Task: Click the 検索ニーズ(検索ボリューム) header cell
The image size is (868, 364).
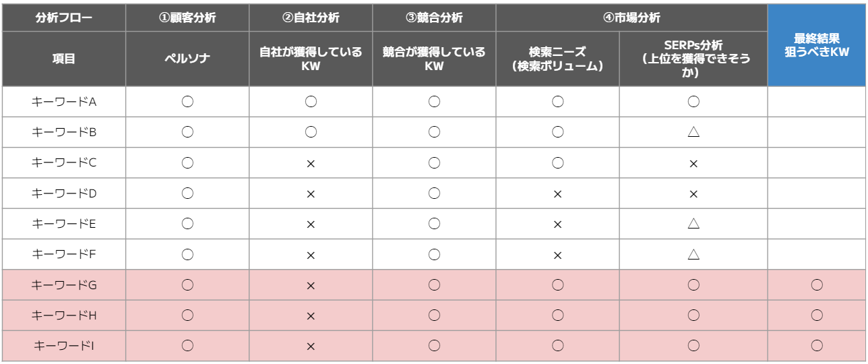Action: point(557,59)
